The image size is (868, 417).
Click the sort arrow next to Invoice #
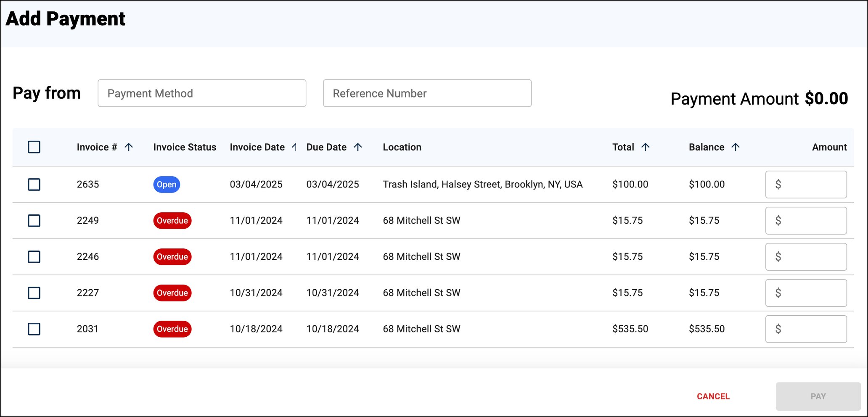[x=129, y=147]
